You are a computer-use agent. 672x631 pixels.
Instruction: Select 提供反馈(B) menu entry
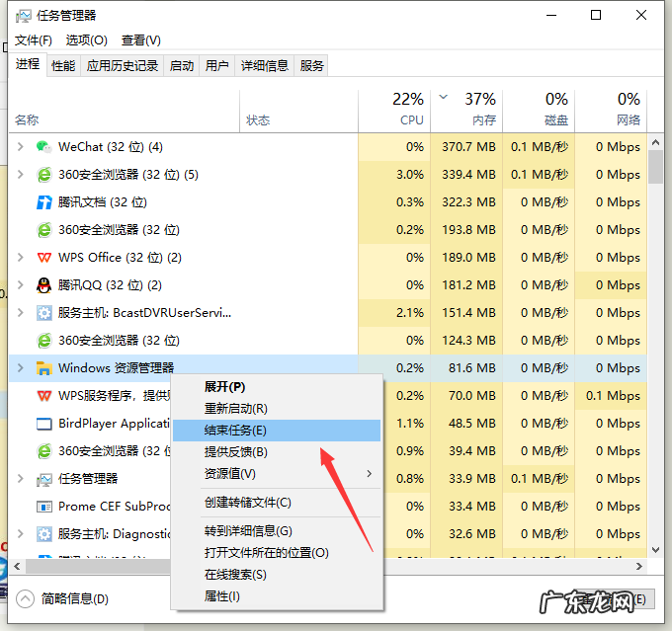coord(277,452)
